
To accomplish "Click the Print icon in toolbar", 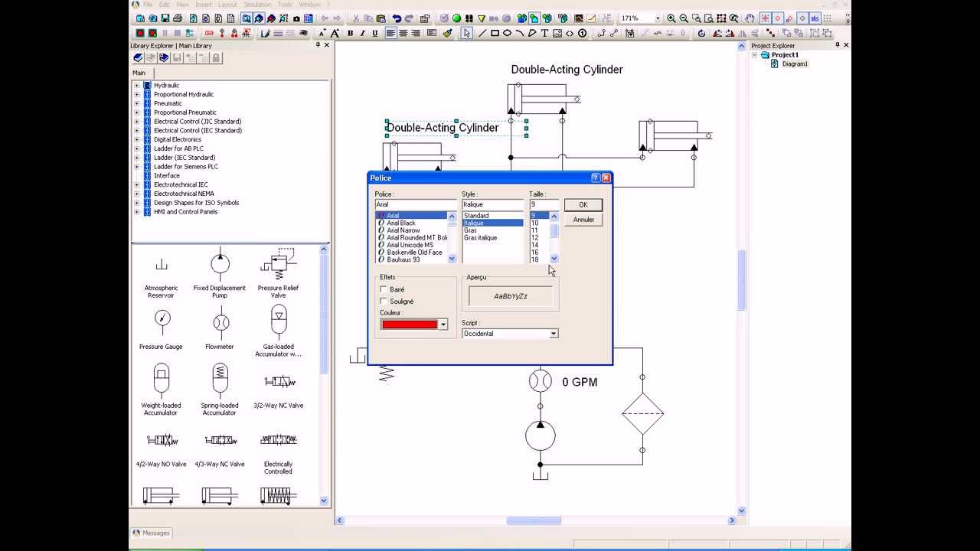I will tap(178, 18).
